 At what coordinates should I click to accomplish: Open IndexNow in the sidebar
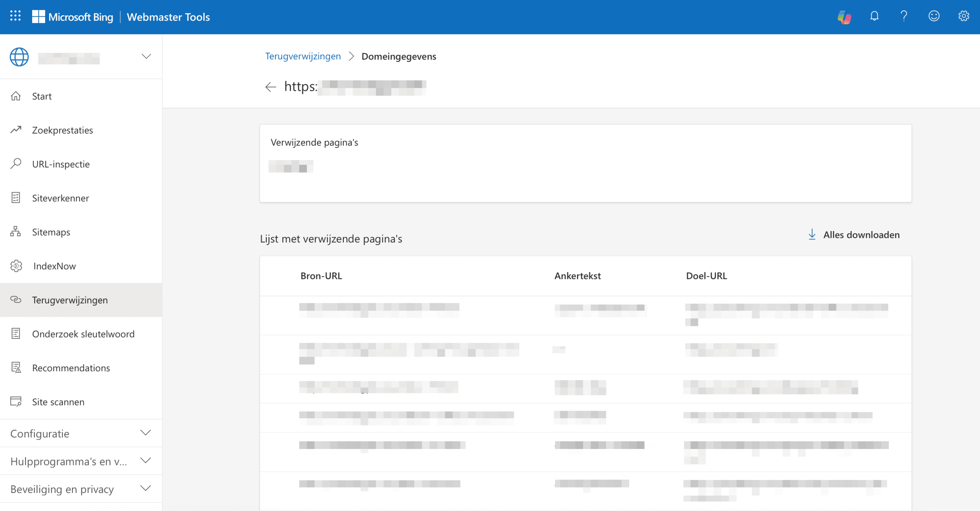[81, 266]
